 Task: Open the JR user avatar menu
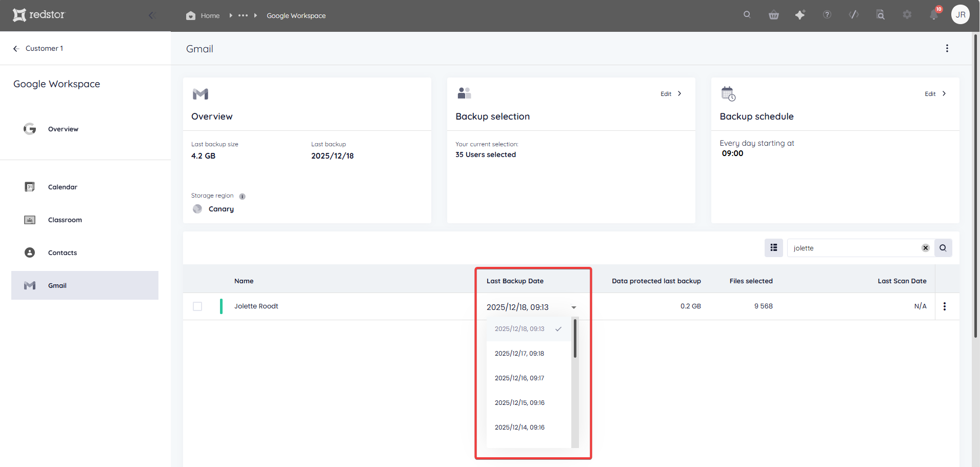click(961, 14)
